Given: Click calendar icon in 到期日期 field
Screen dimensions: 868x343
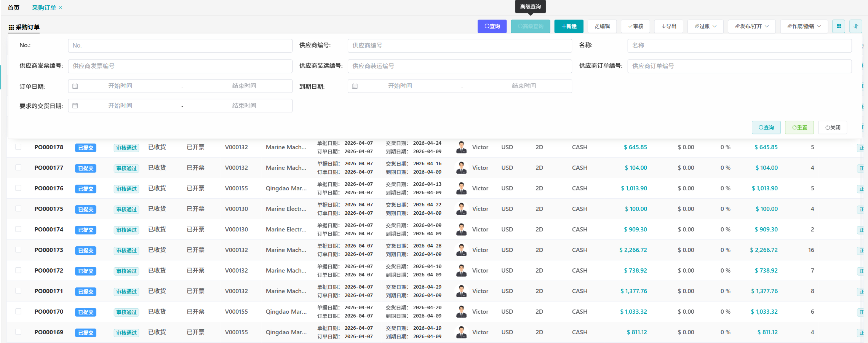Looking at the screenshot, I should click(355, 86).
